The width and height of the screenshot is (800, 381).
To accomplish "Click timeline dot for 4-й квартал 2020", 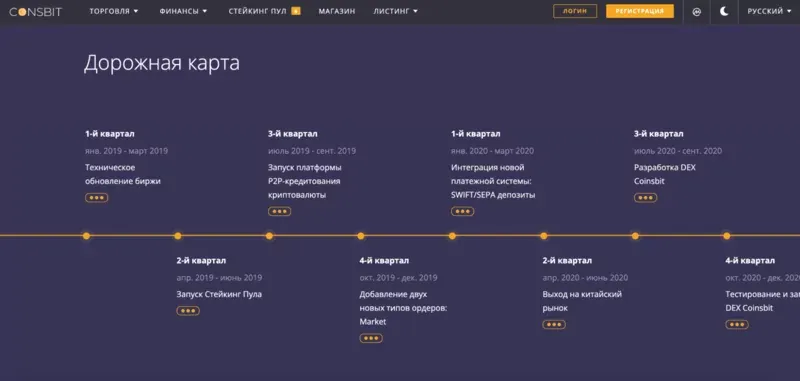I will tap(727, 236).
